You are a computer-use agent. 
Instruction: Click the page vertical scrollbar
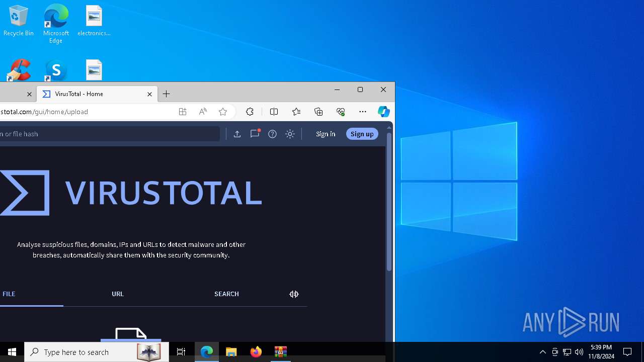tap(389, 201)
